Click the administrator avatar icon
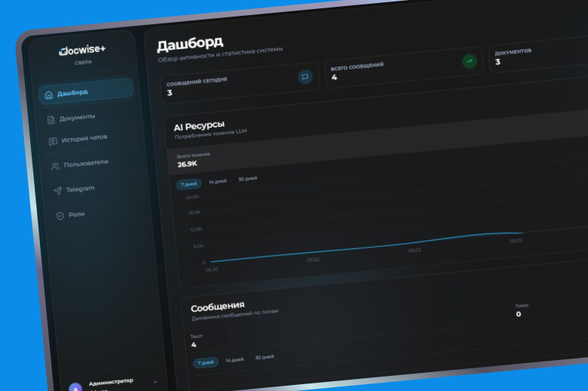The height and width of the screenshot is (391, 588). pos(76,387)
